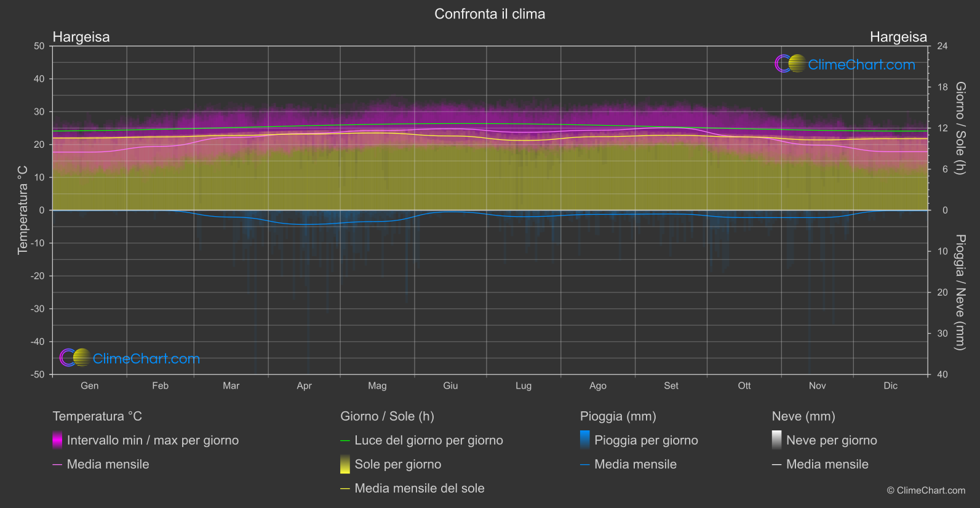Click the white 'Neve per giorno' legend icon
The image size is (980, 508).
pyautogui.click(x=777, y=440)
